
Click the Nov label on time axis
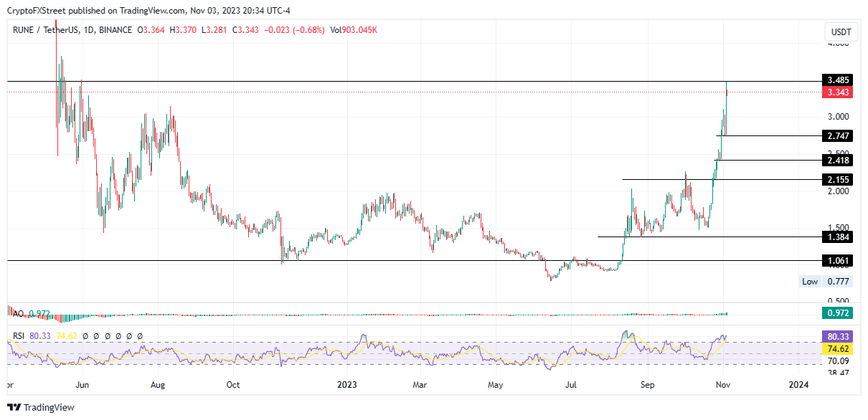click(x=723, y=385)
